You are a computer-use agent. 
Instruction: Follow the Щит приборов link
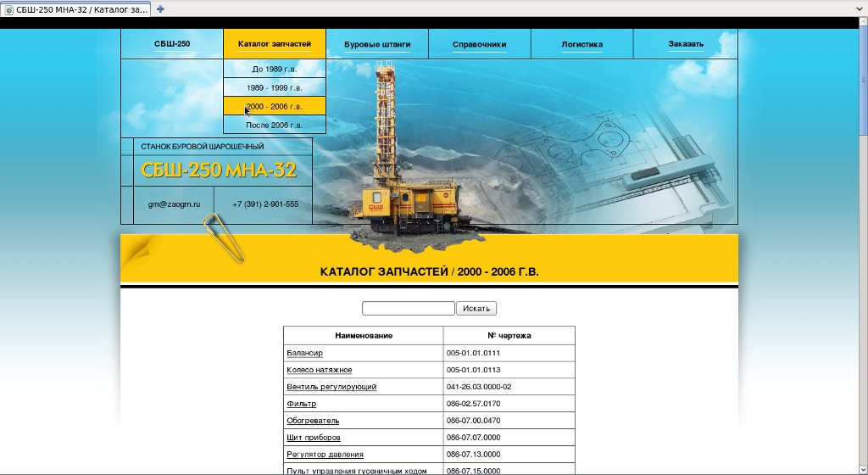tap(314, 438)
